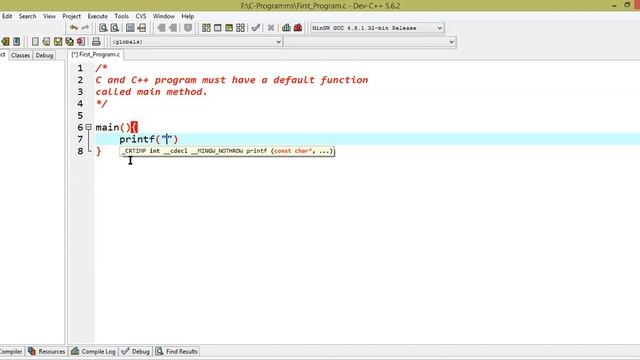Open the Resources bottom tab
This screenshot has width=640, height=360.
pos(47,351)
